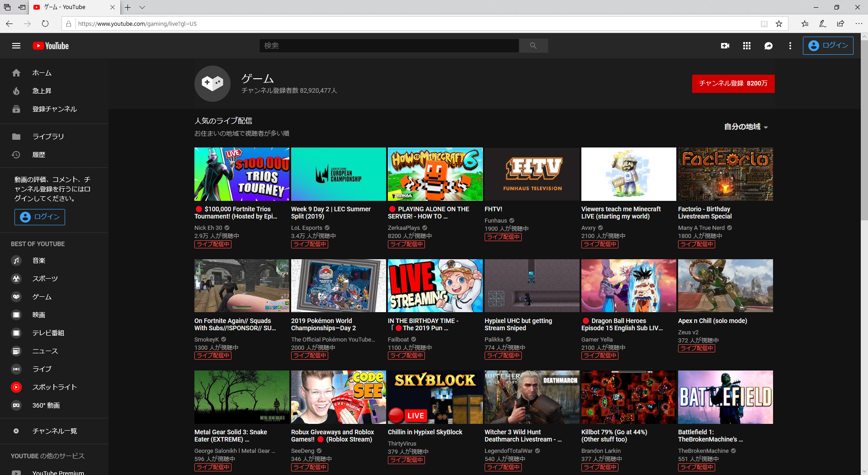The image size is (868, 475).
Task: Open browser share icon
Action: click(840, 24)
